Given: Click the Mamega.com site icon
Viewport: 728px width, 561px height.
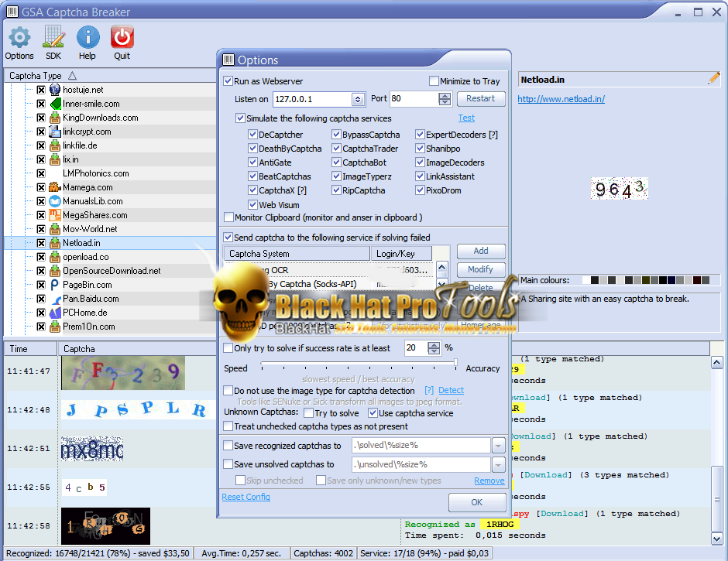Looking at the screenshot, I should point(55,187).
